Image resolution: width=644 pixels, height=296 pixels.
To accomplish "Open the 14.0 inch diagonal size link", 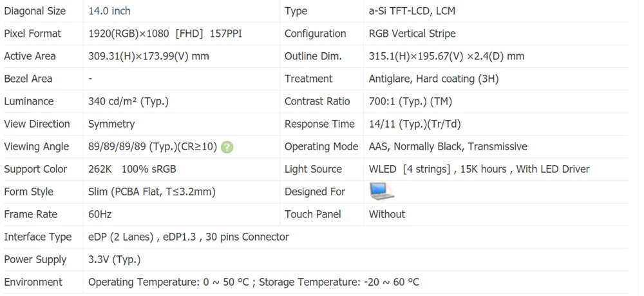I will click(109, 11).
